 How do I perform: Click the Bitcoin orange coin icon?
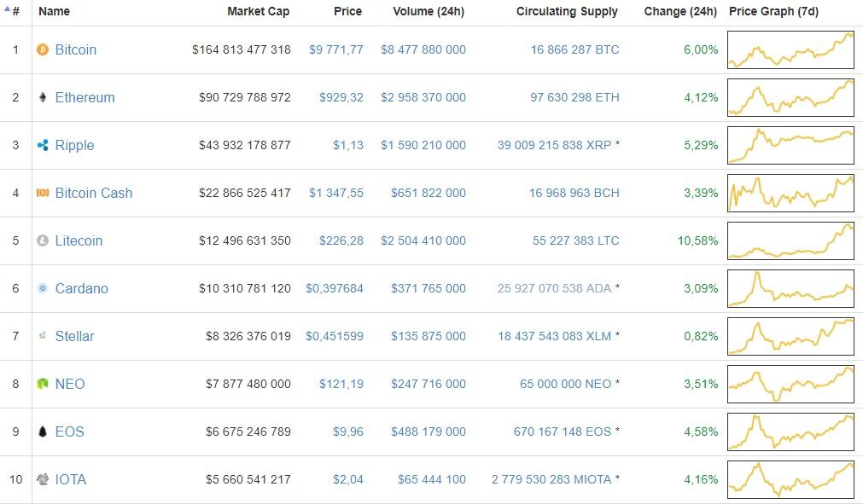[x=43, y=49]
